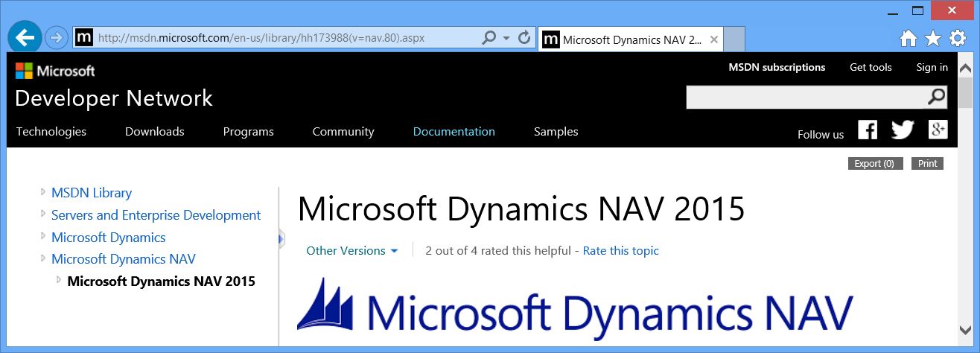Open the Technologies menu

(51, 132)
